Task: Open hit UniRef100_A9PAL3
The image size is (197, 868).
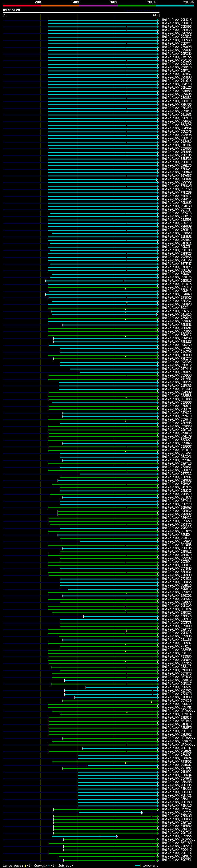Action: coord(176,23)
